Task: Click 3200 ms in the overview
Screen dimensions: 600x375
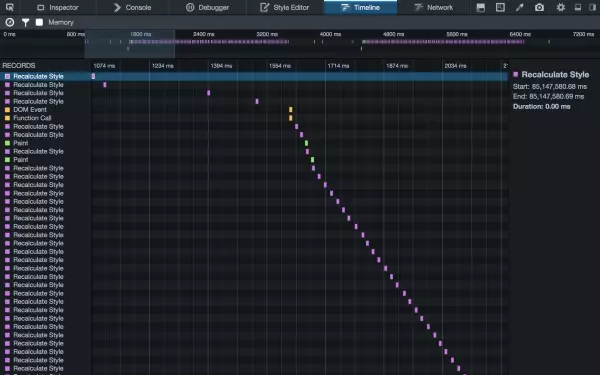Action: point(267,34)
